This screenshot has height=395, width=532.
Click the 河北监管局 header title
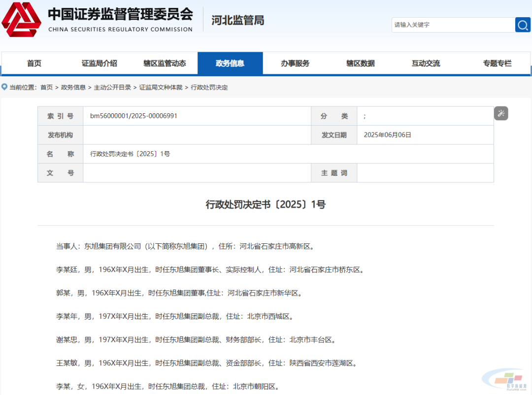(238, 20)
